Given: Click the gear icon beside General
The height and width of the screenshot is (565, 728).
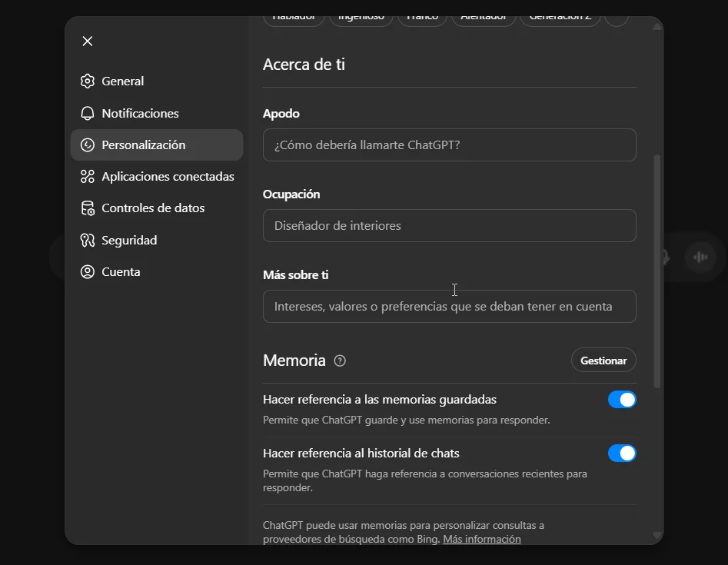Looking at the screenshot, I should 87,81.
